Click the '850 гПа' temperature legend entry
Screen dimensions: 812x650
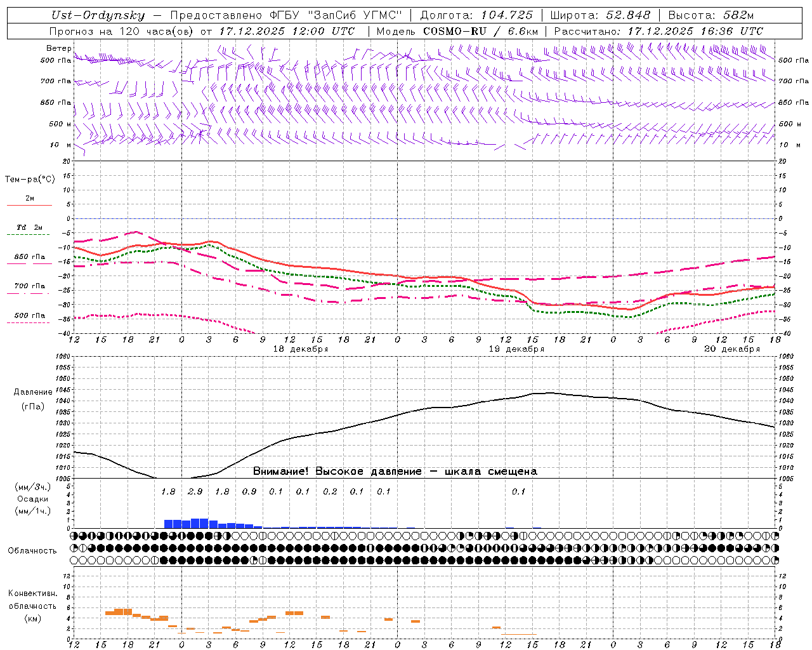click(x=30, y=257)
